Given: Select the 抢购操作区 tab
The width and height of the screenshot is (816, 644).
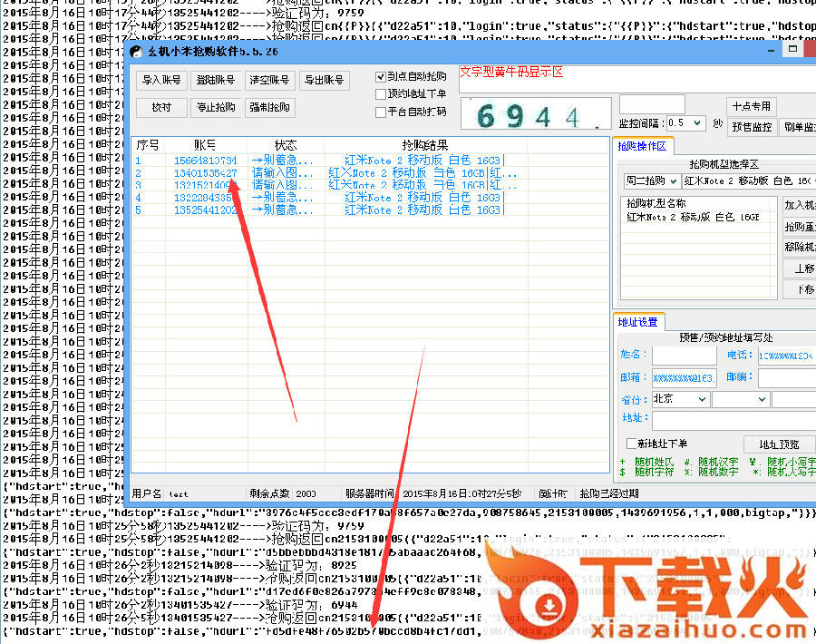Looking at the screenshot, I should (644, 145).
